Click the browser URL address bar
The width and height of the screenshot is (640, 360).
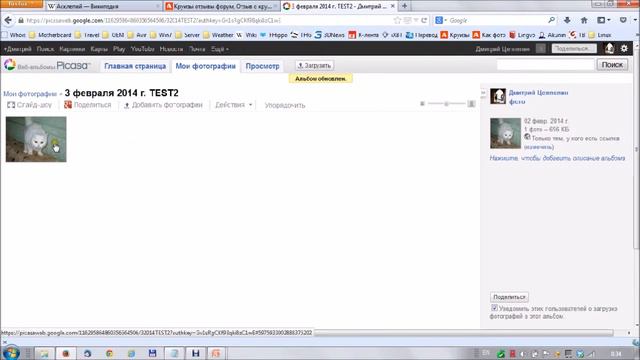click(208, 20)
